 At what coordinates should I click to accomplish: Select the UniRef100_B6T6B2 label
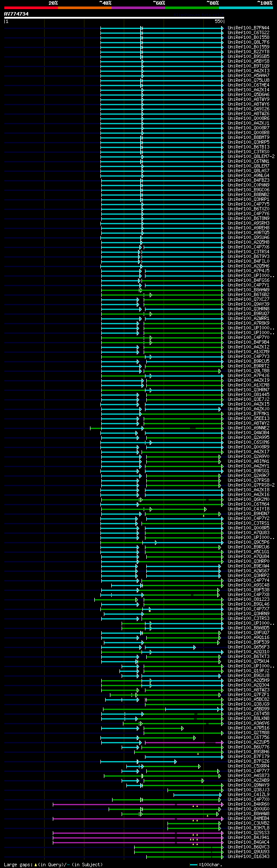[x=248, y=295]
